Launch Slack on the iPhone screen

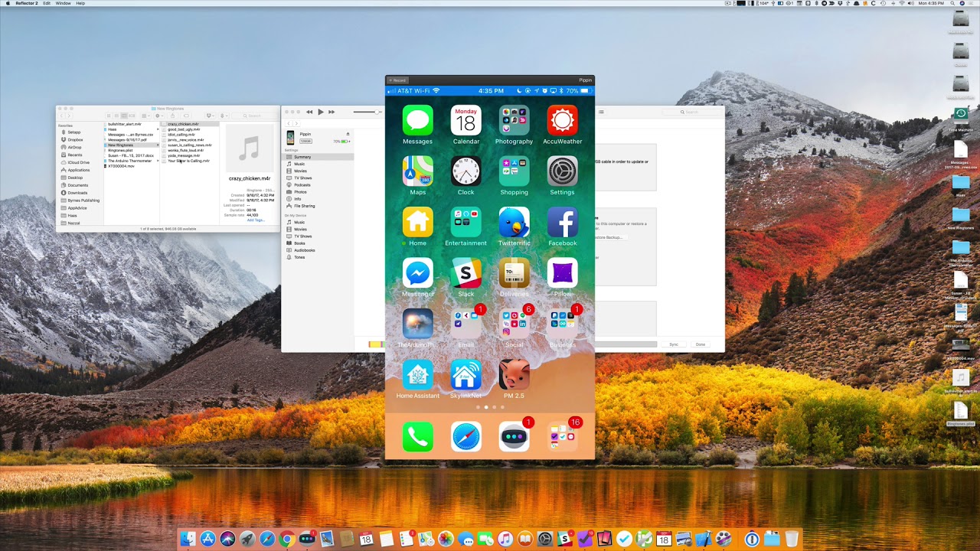coord(465,273)
